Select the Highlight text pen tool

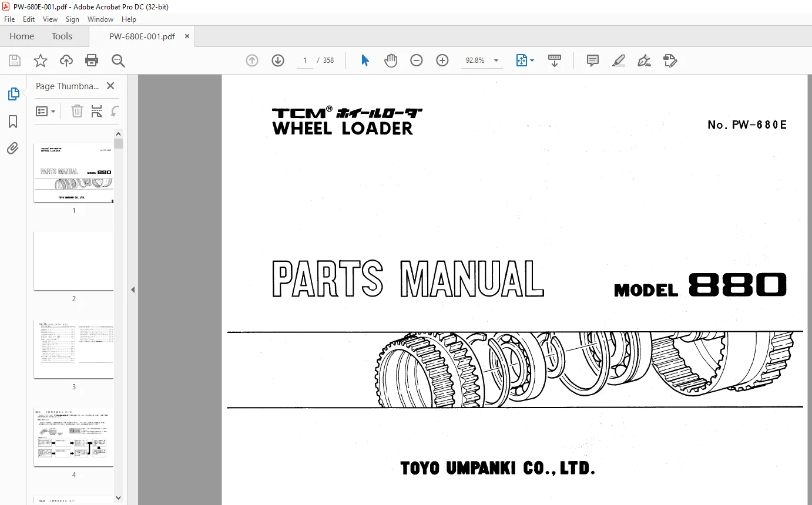618,60
